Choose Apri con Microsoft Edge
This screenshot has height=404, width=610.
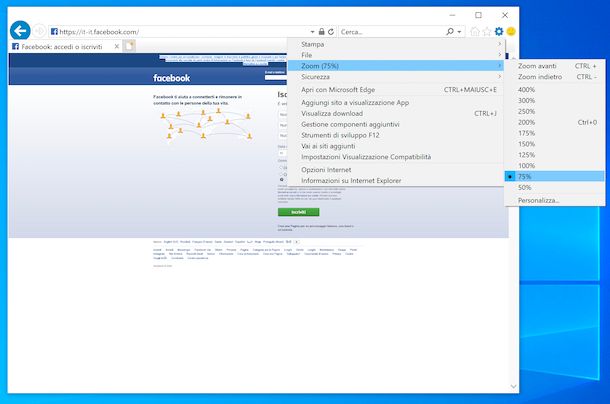396,90
